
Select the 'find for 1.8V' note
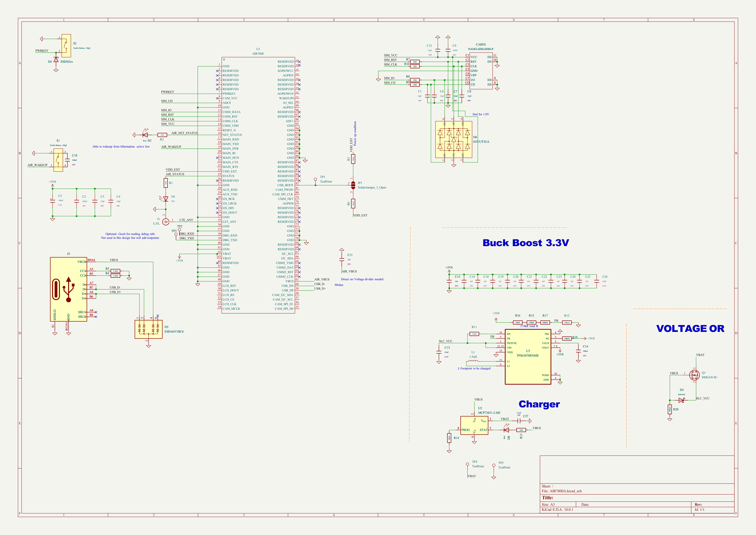pyautogui.click(x=481, y=114)
